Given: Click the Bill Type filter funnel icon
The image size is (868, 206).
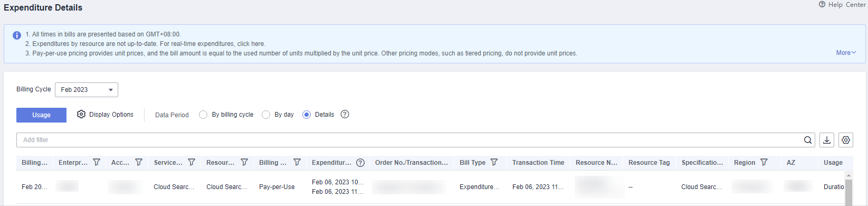Looking at the screenshot, I should pyautogui.click(x=494, y=162).
